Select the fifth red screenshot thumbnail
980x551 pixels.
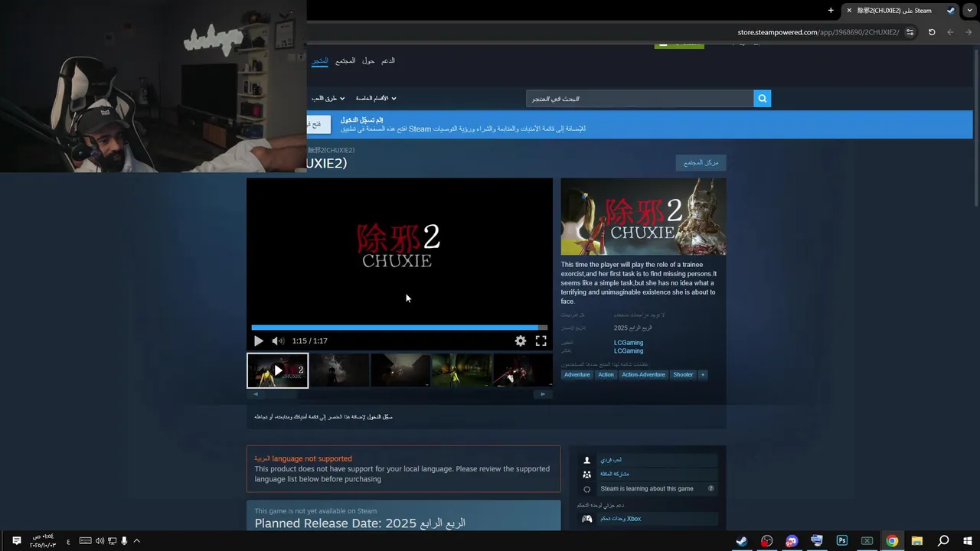[523, 370]
